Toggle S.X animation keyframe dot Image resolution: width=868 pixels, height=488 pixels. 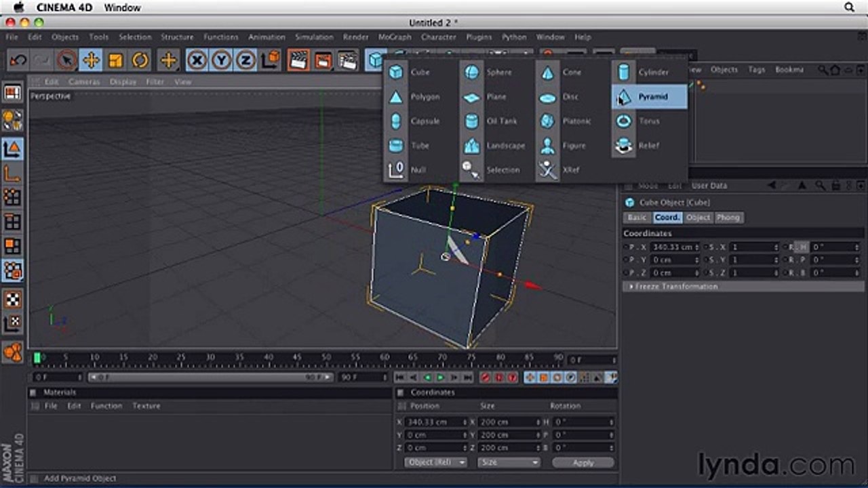tap(707, 247)
